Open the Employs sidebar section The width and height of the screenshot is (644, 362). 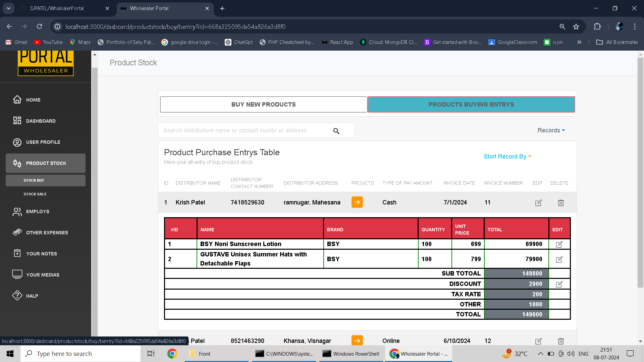tap(38, 212)
